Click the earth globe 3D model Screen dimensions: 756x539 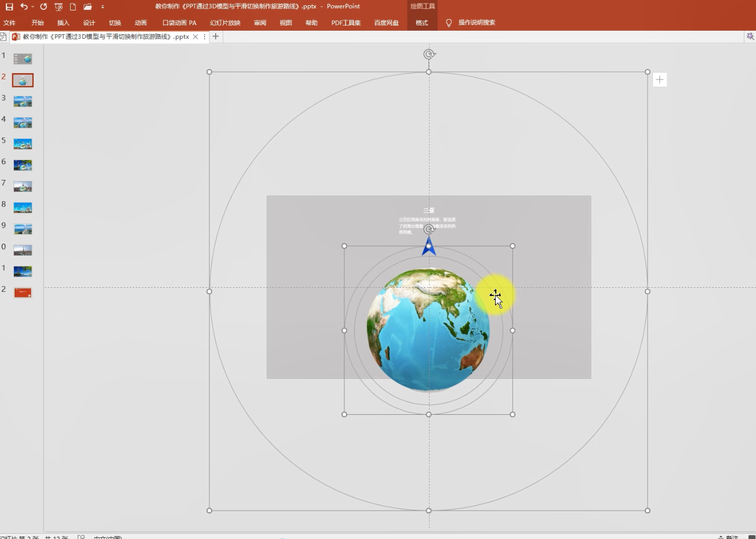(428, 329)
